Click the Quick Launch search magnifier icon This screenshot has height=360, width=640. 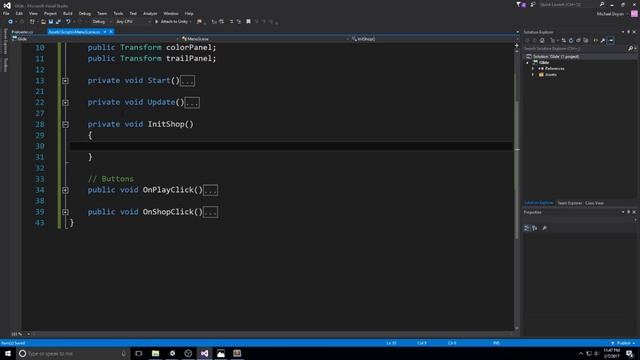[602, 4]
